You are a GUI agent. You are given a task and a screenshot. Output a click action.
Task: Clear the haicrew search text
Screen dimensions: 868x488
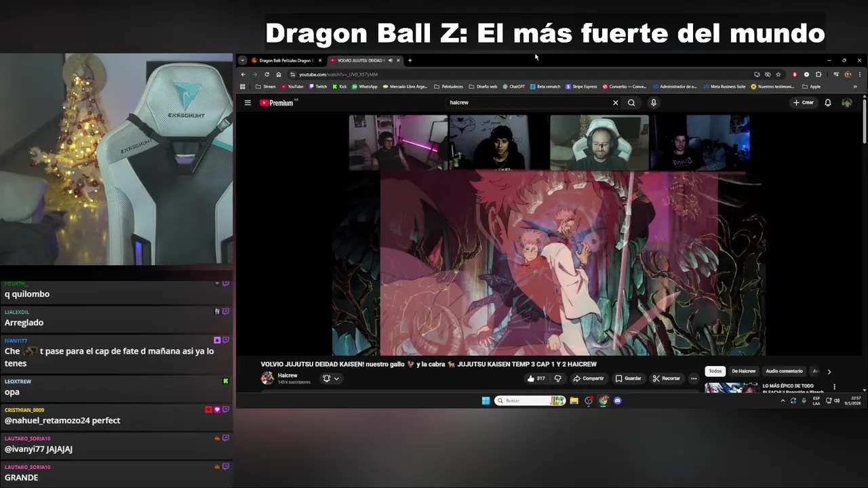point(615,103)
